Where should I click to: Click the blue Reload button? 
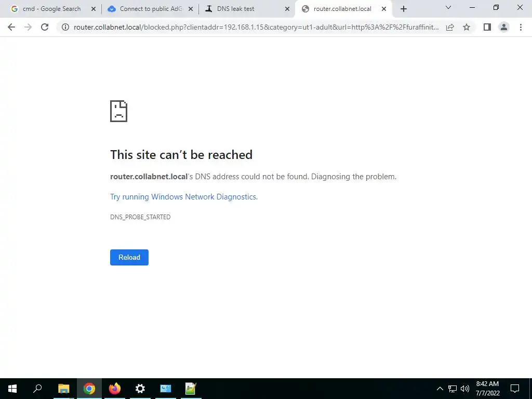coord(129,258)
